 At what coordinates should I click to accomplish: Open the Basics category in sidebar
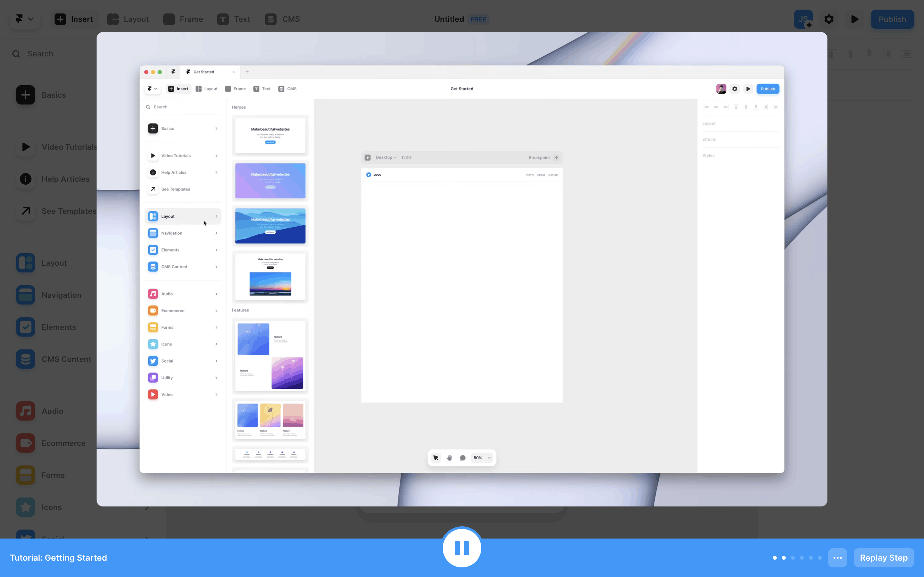point(54,95)
